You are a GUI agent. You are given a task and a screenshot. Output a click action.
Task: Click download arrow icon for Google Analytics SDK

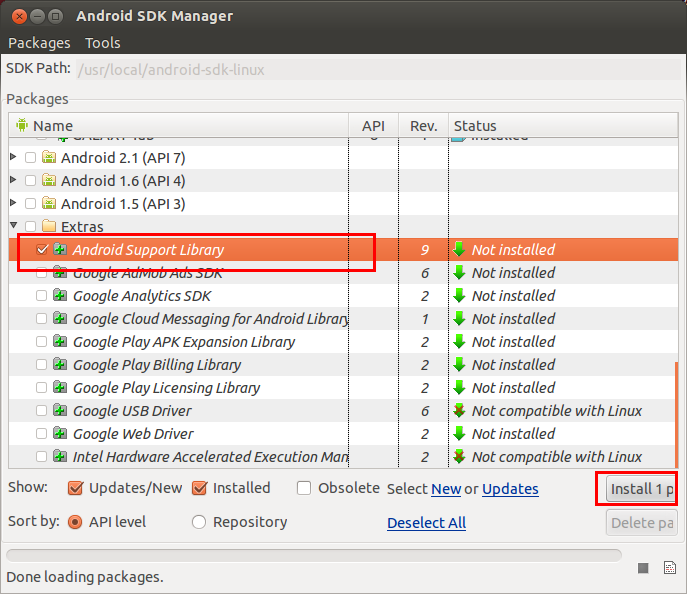(x=459, y=295)
